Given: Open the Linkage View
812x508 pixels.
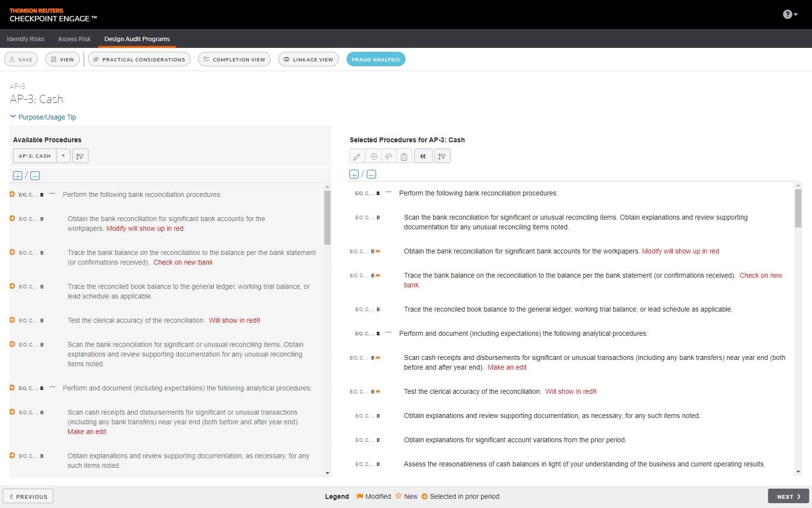Looking at the screenshot, I should coord(308,60).
